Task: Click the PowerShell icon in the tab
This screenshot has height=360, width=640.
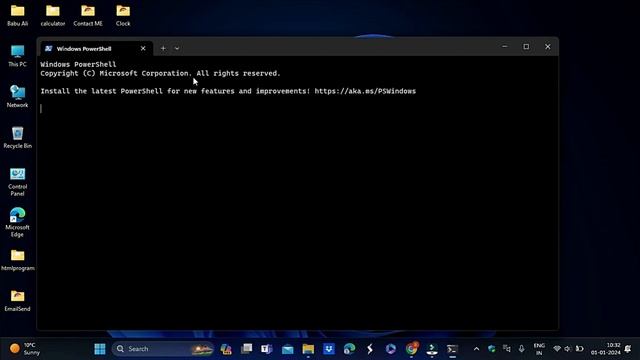Action: click(x=49, y=49)
